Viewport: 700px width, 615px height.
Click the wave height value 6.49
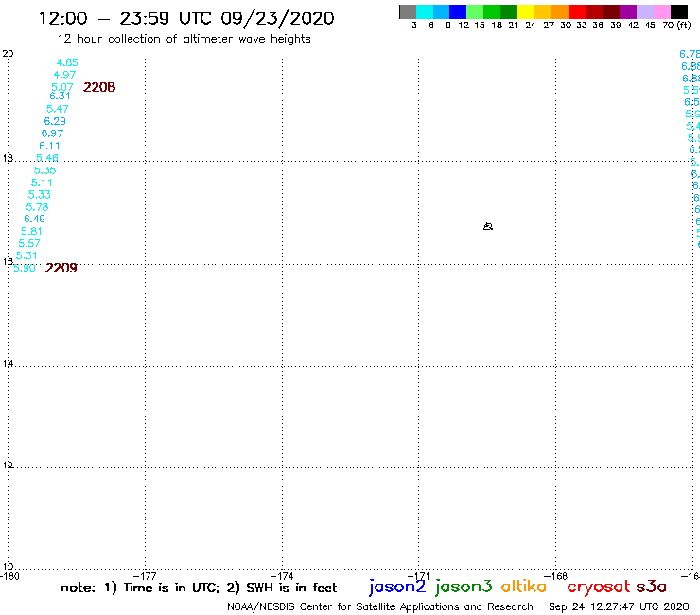(x=34, y=219)
